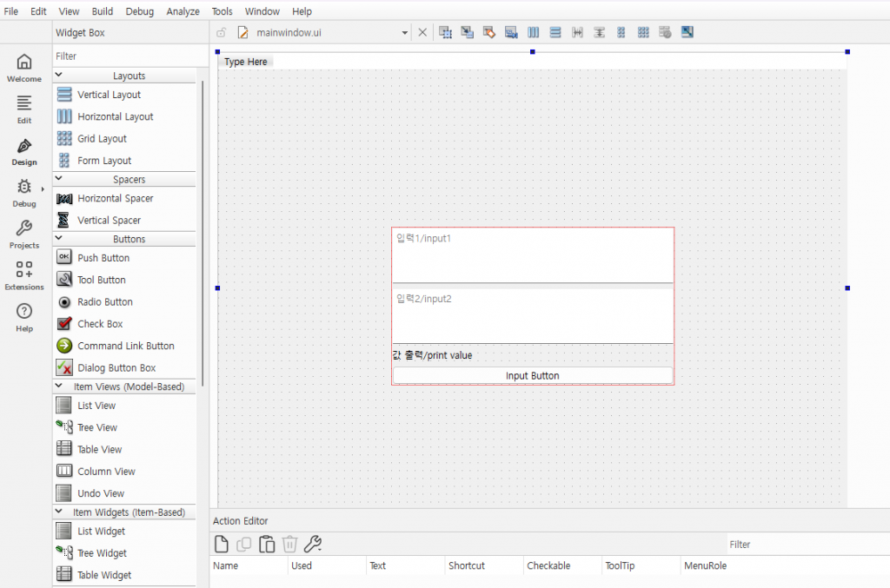
Task: Click the Break Layout toolbar icon
Action: pyautogui.click(x=665, y=32)
